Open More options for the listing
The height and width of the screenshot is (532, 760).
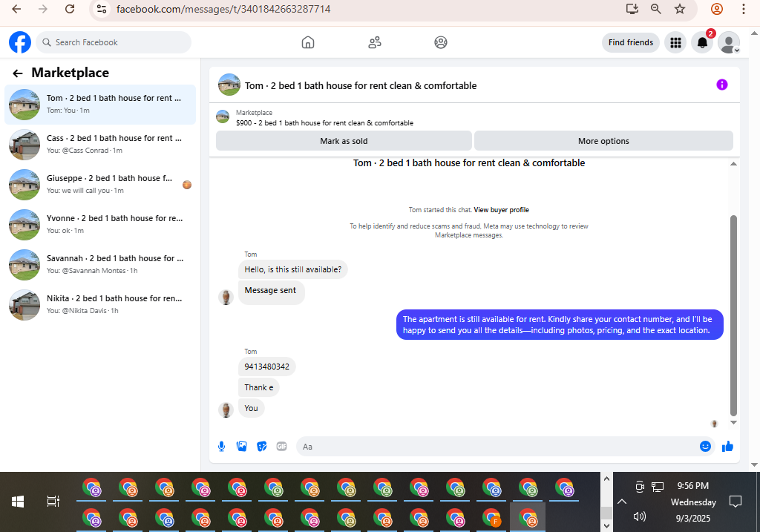tap(603, 141)
